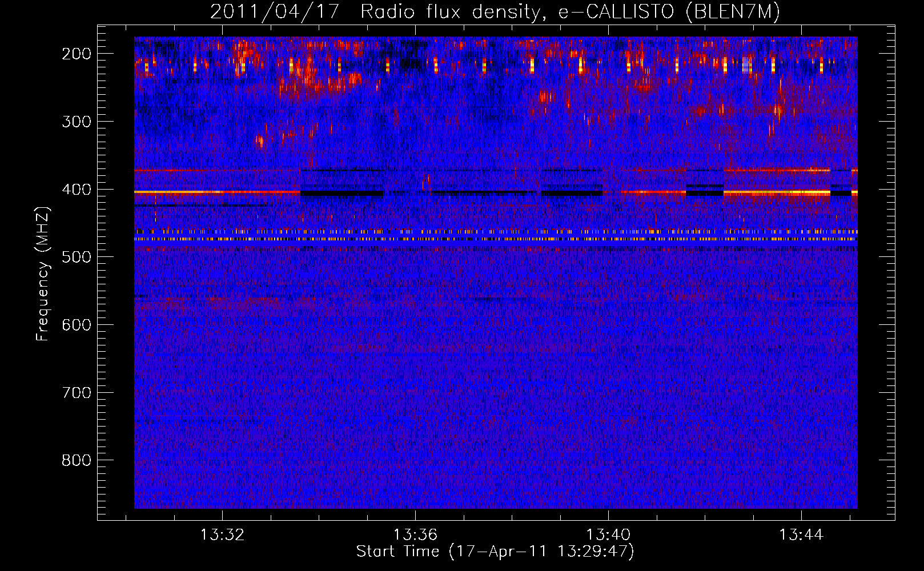Viewport: 924px width, 571px height.
Task: Click the 13:44 time tick label
Action: pos(801,534)
